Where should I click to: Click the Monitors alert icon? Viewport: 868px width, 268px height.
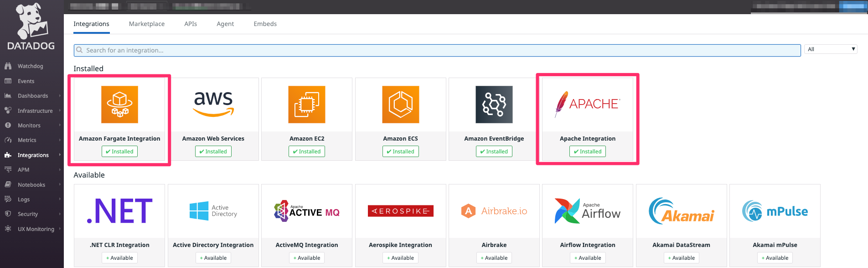click(x=8, y=125)
